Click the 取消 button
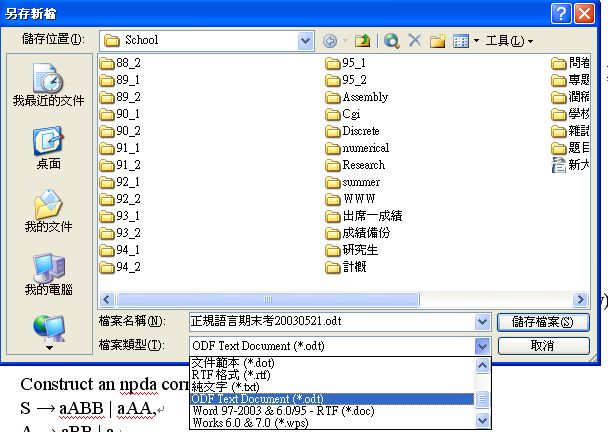The height and width of the screenshot is (432, 608). pos(542,345)
